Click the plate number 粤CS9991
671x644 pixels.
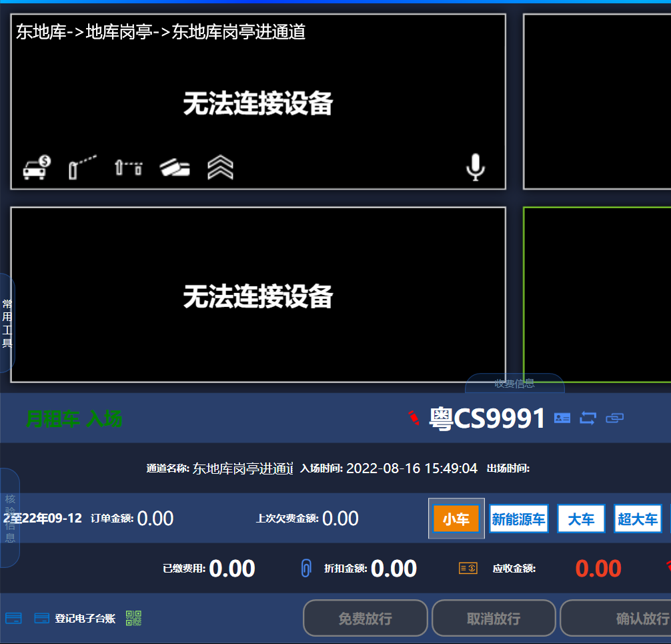pyautogui.click(x=487, y=418)
